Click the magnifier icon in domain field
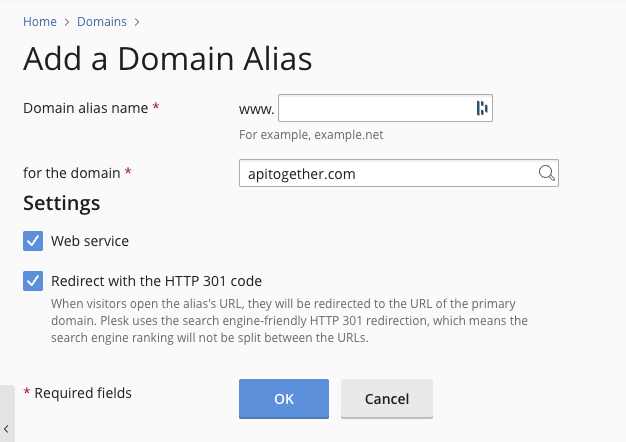Viewport: 626px width, 442px height. 546,173
